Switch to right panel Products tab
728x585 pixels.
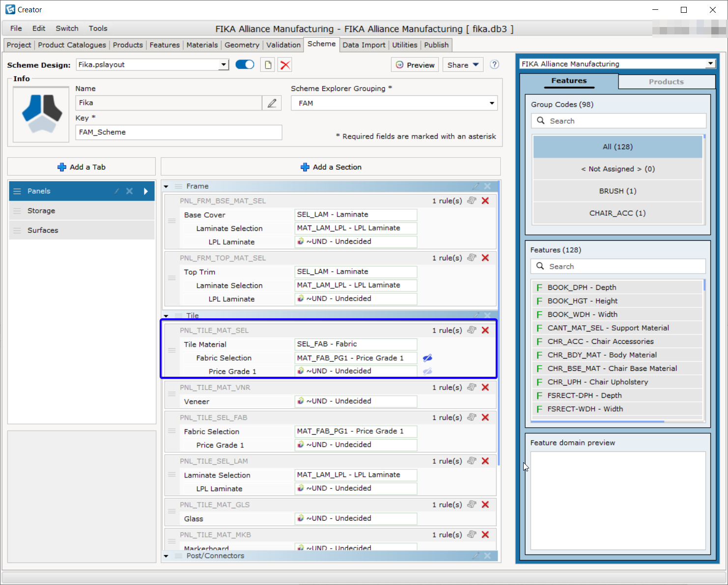(x=666, y=82)
